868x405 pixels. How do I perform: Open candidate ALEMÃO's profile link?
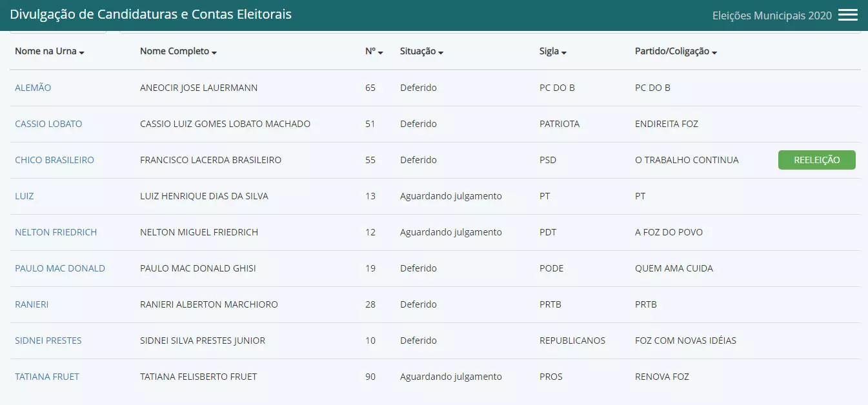click(x=33, y=88)
